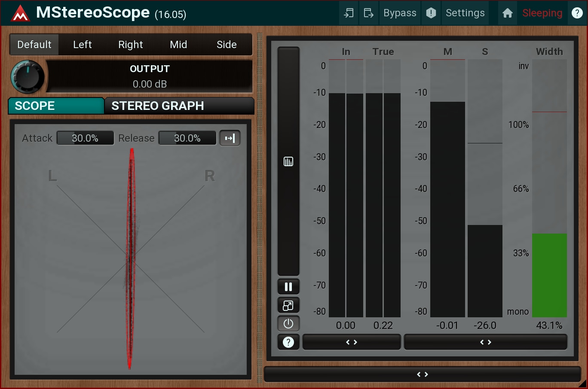Click the home icon
The width and height of the screenshot is (588, 389).
click(508, 13)
